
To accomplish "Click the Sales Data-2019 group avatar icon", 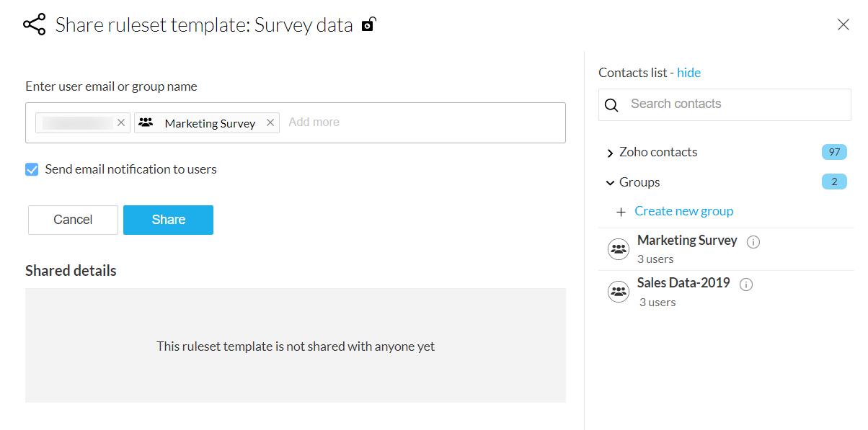I will (619, 292).
